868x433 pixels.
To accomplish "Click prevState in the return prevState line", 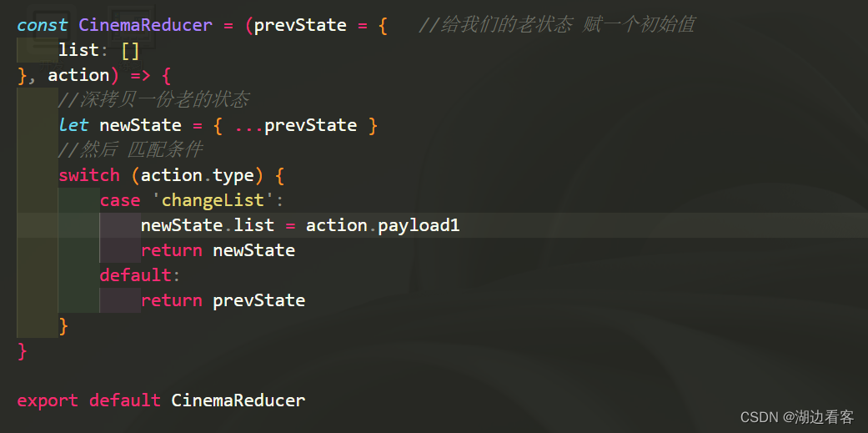I will 258,300.
